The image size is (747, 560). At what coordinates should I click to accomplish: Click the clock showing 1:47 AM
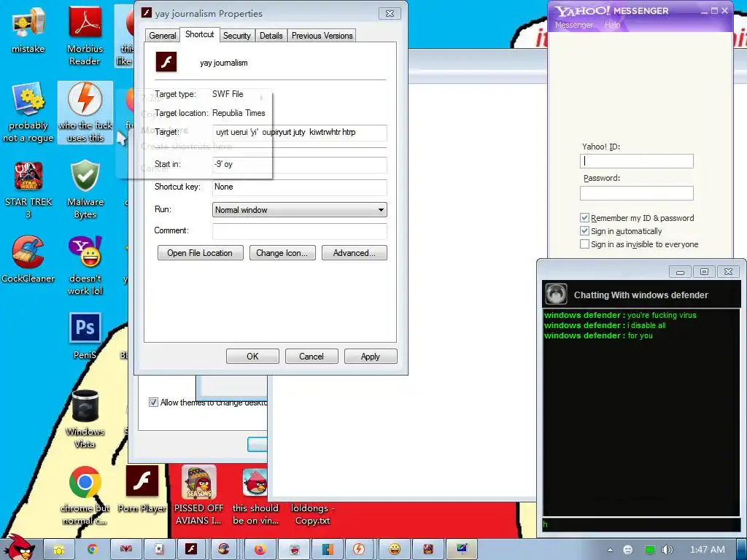[x=708, y=550]
